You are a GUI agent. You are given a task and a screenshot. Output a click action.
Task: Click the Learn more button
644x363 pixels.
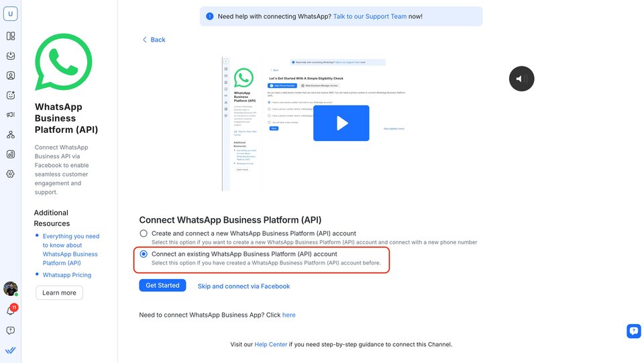(x=59, y=293)
